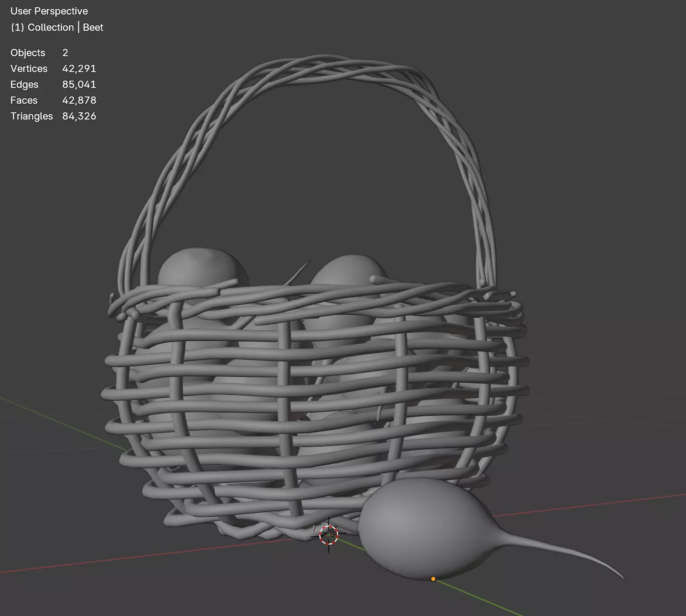The image size is (686, 616).
Task: Click the Faces value "42,878"
Action: (x=79, y=100)
